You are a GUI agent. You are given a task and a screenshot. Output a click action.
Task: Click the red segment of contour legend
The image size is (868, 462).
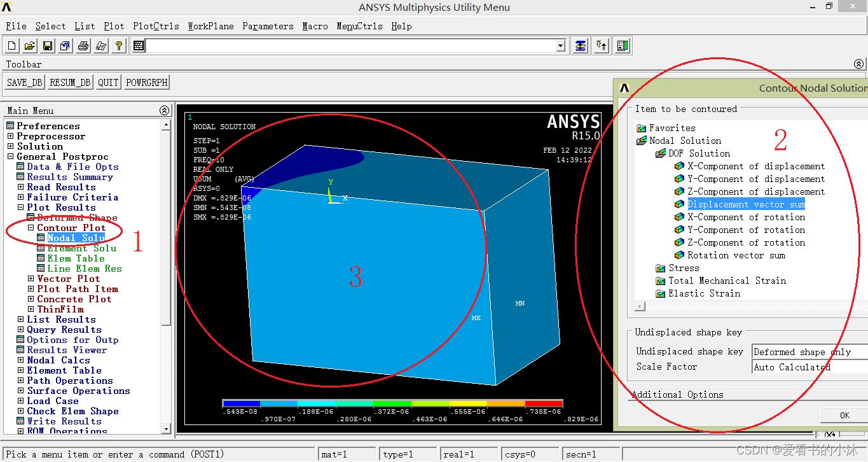(x=544, y=403)
